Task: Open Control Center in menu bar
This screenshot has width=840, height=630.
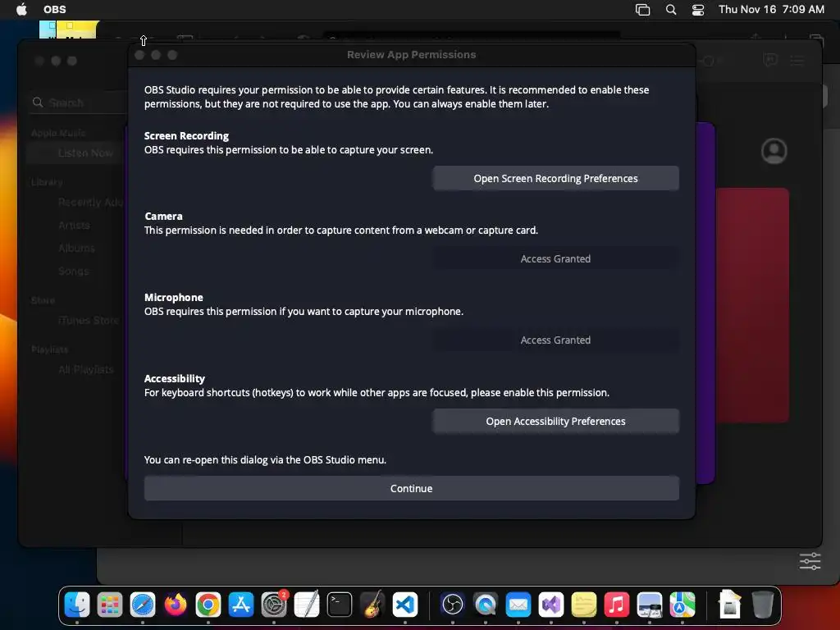Action: tap(698, 9)
